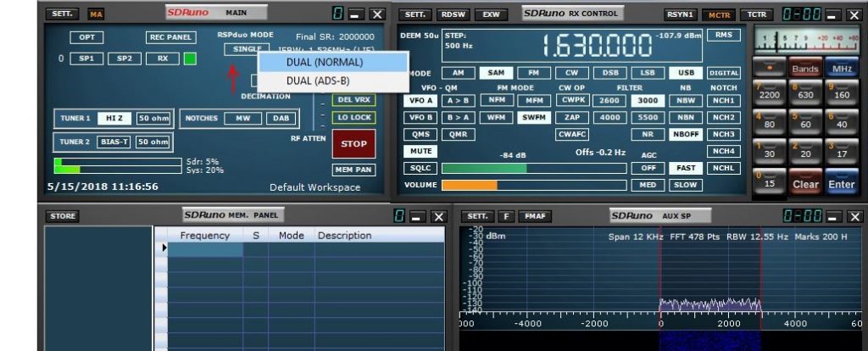Select DIGITAL mode
The width and height of the screenshot is (868, 351).
point(724,73)
